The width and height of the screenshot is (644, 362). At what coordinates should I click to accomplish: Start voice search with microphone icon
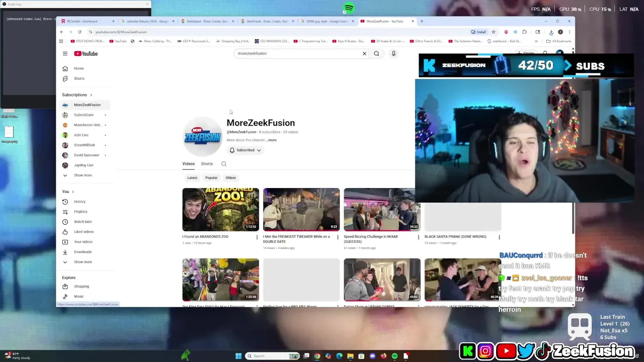[393, 53]
